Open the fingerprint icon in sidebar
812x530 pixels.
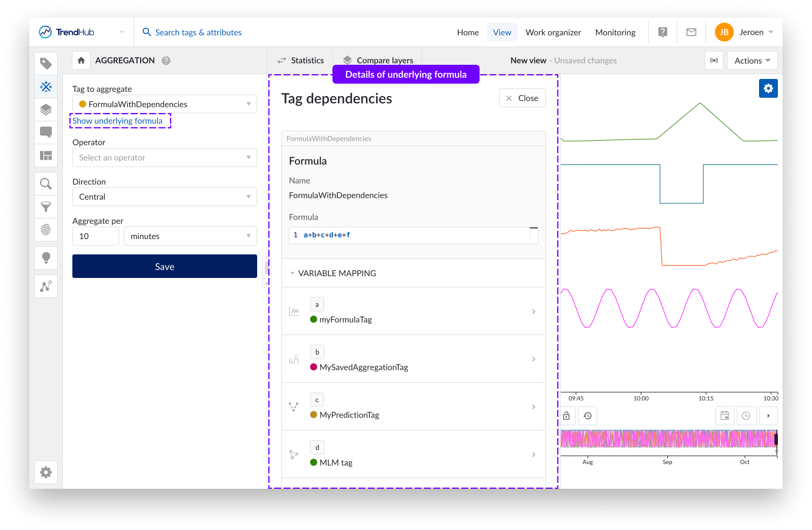(x=46, y=230)
